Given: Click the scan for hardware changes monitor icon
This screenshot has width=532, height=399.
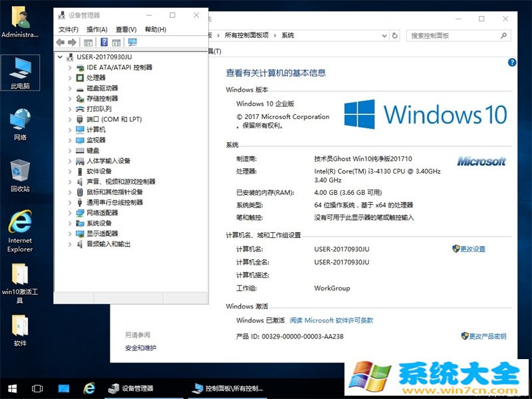Looking at the screenshot, I should point(132,42).
